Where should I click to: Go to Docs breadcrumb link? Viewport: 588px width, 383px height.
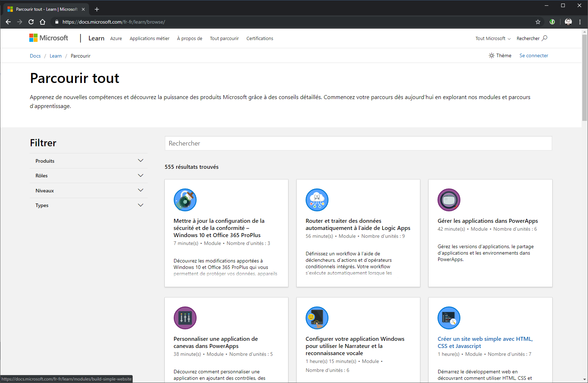click(x=35, y=56)
